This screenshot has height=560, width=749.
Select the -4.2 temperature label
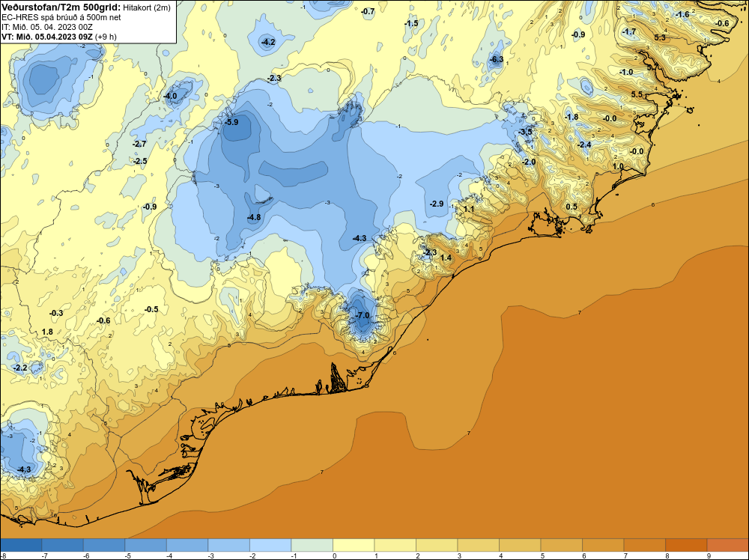tap(268, 42)
